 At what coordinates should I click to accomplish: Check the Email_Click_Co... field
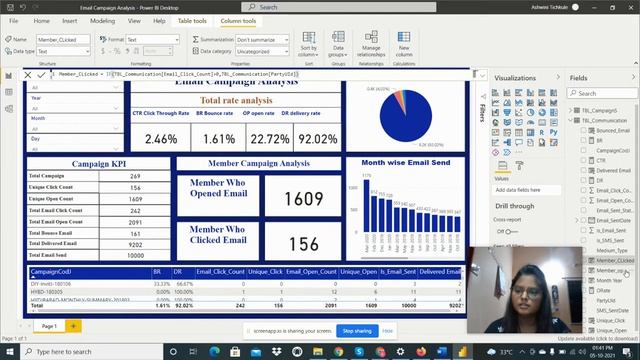(584, 190)
